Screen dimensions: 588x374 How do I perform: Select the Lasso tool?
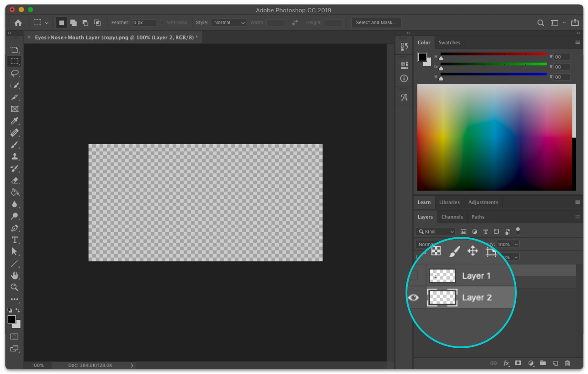click(14, 73)
